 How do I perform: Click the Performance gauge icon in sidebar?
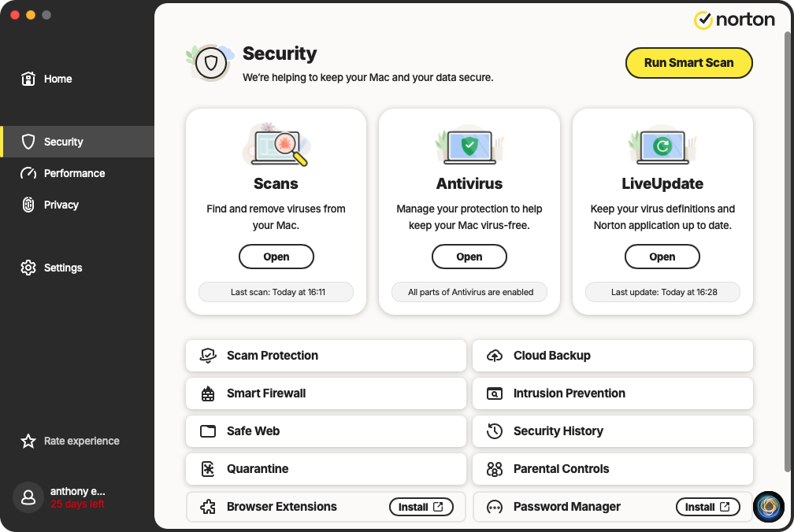coord(28,173)
